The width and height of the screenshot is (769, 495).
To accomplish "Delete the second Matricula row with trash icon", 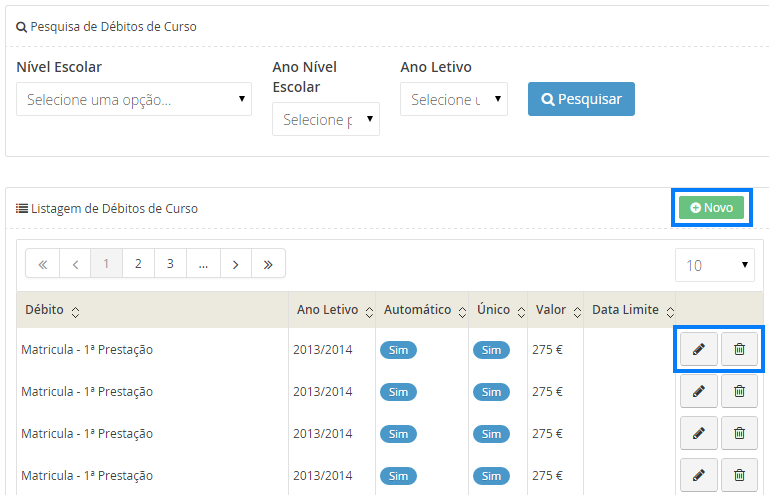I will pyautogui.click(x=739, y=391).
